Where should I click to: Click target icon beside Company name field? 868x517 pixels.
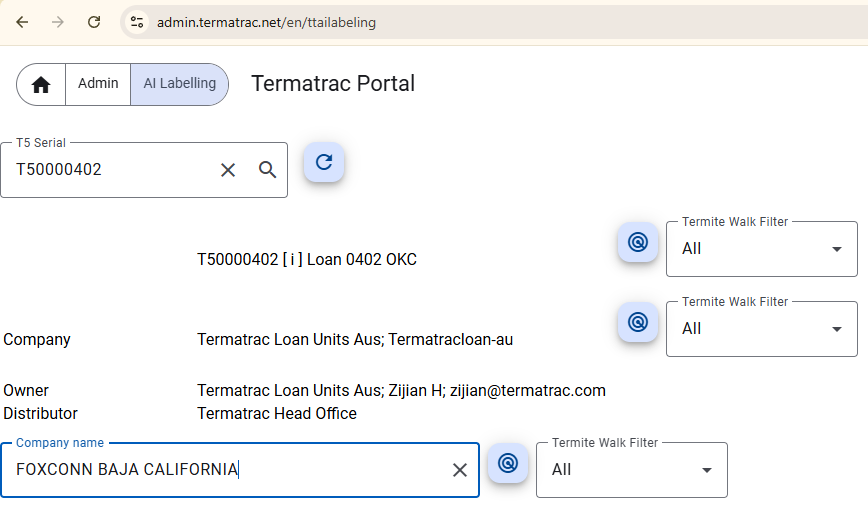[508, 463]
